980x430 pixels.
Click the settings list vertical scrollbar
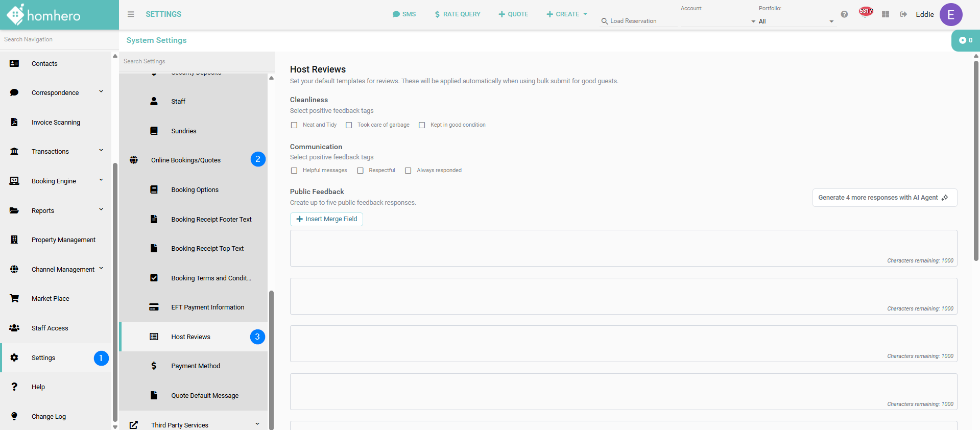click(271, 357)
